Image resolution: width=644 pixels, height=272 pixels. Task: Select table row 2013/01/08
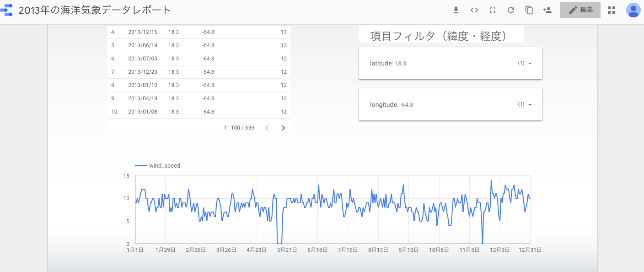(x=199, y=112)
